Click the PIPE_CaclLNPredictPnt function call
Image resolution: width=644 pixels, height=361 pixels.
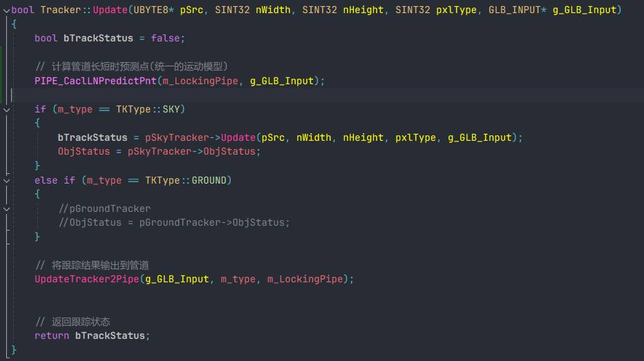pos(96,81)
